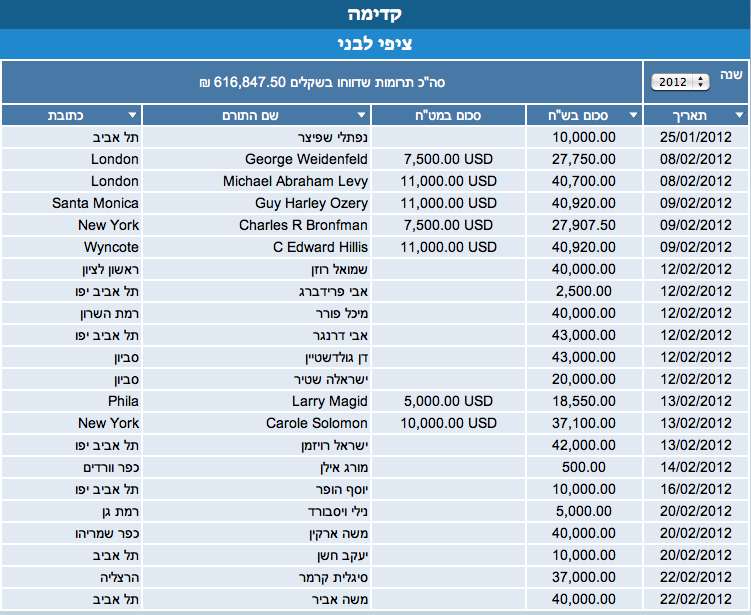The image size is (751, 615).
Task: Click the amount 37,100.00
Action: coord(584,423)
